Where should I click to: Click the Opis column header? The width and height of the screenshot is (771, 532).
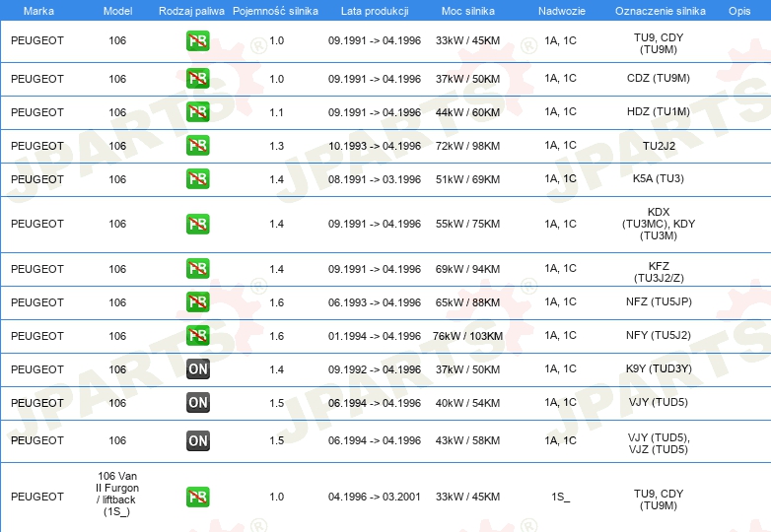[x=739, y=11]
